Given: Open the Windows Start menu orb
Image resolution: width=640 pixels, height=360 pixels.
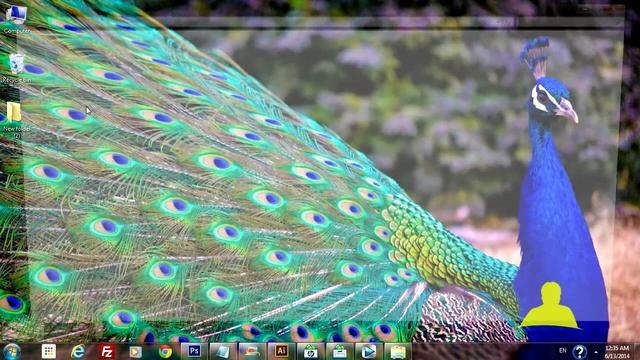Looking at the screenshot, I should 11,351.
